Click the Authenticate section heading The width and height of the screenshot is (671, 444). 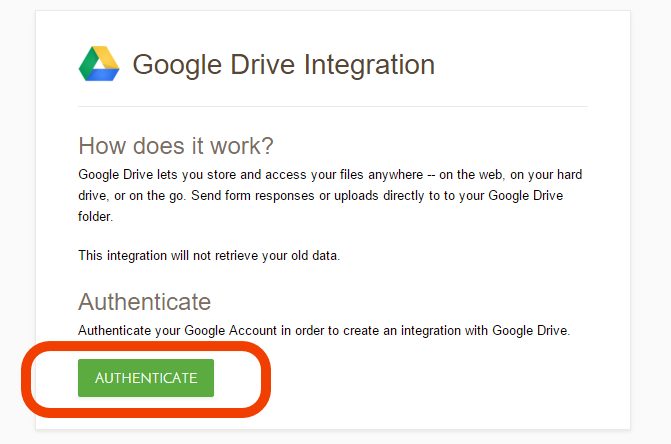pos(145,302)
